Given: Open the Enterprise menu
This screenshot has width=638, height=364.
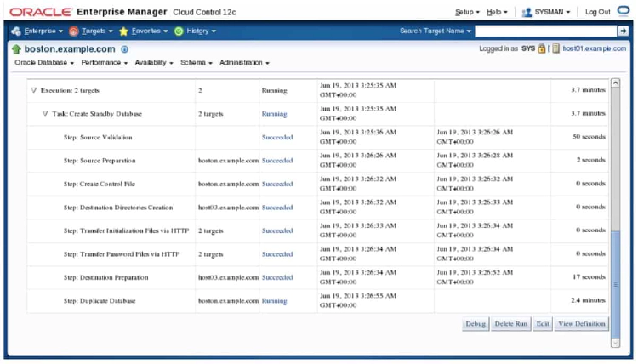Looking at the screenshot, I should [x=43, y=31].
